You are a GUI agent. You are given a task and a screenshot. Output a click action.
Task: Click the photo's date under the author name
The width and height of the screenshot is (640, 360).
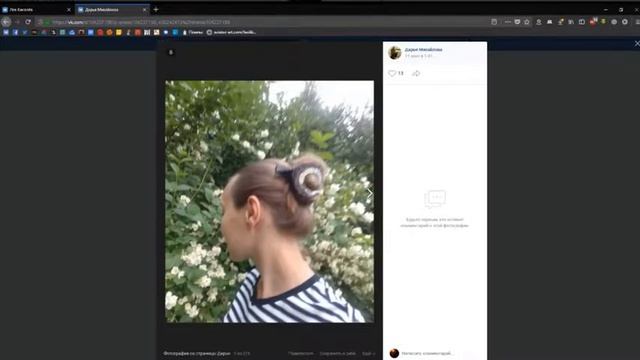(418, 56)
